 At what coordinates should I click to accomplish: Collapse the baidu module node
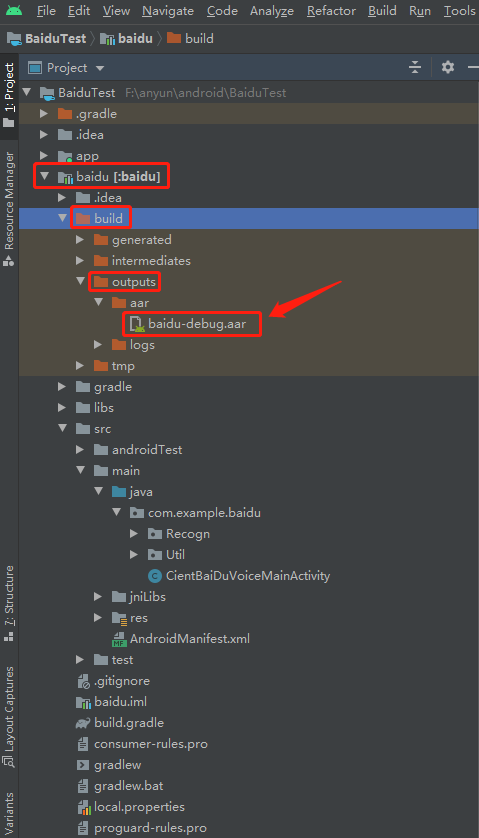tap(45, 176)
